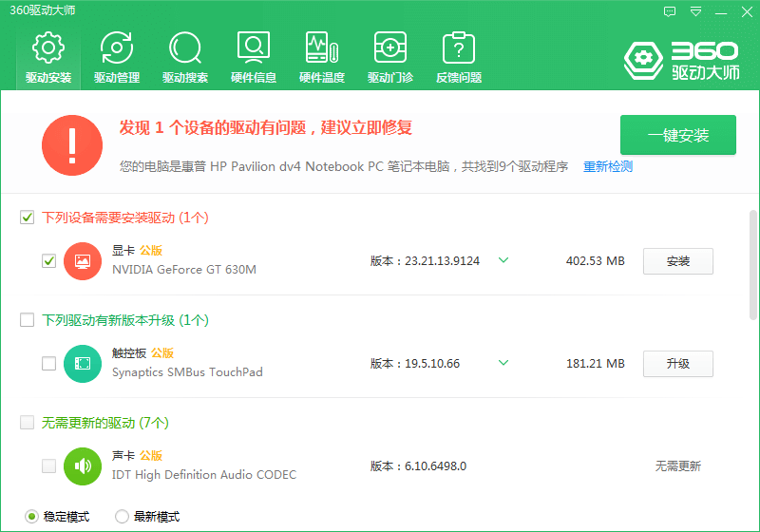Click 升级 button for touchpad driver
This screenshot has height=532, width=760.
678,364
